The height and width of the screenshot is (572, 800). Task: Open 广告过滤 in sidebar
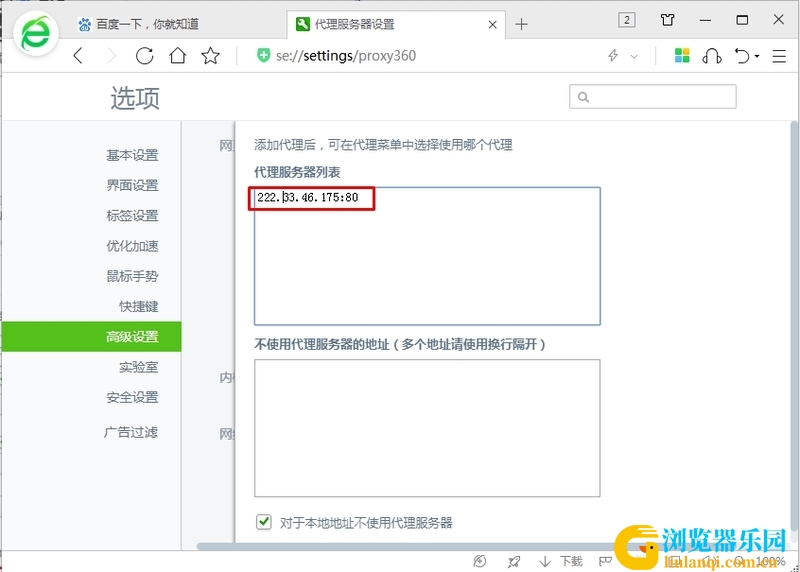pos(131,432)
